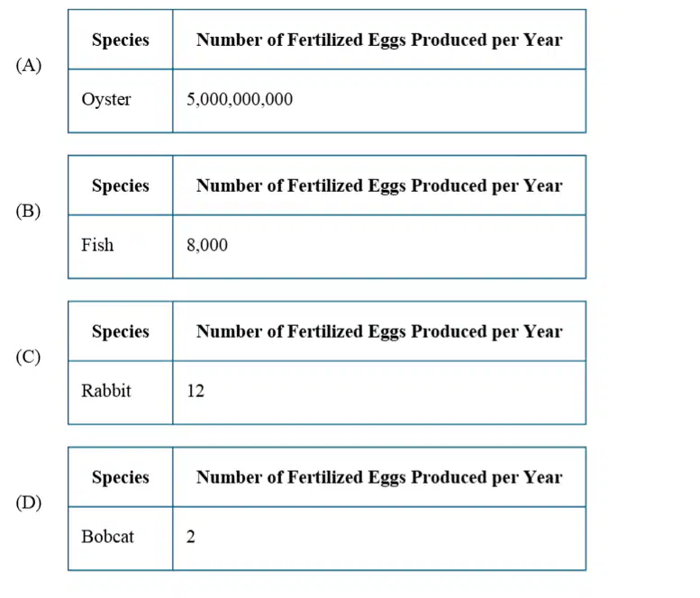
Task: Click Species header in Bobcat table
Action: (121, 477)
